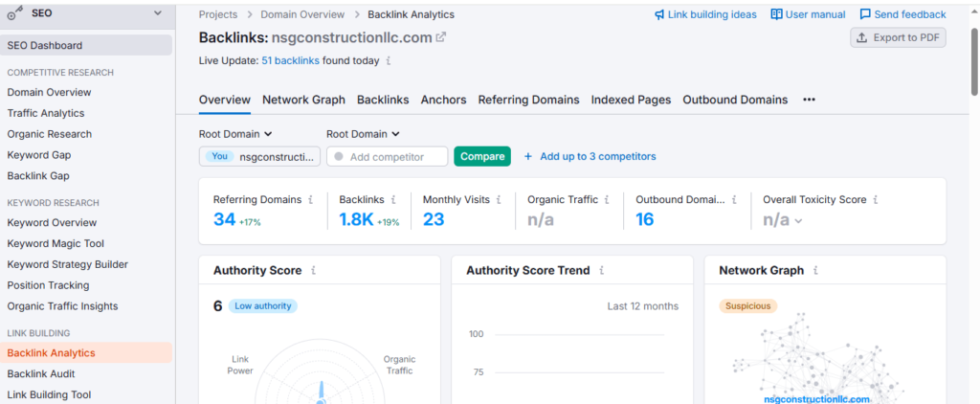The image size is (980, 404).
Task: Click the green Compare button
Action: [482, 156]
